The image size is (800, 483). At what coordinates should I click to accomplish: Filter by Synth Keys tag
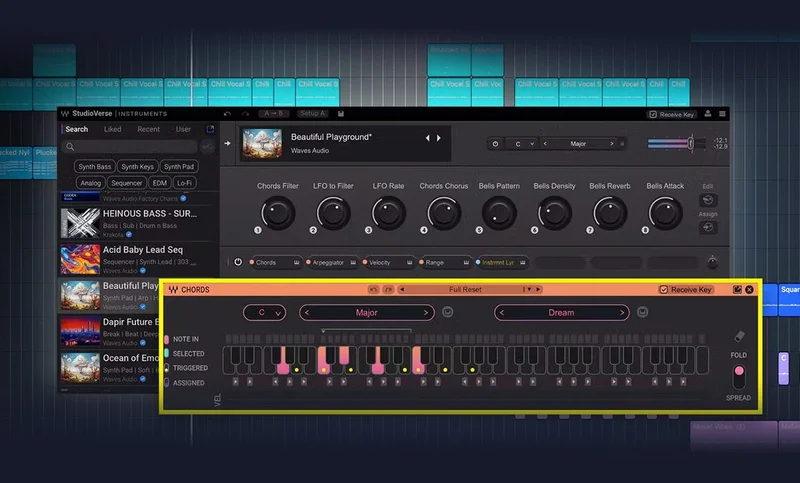(137, 166)
